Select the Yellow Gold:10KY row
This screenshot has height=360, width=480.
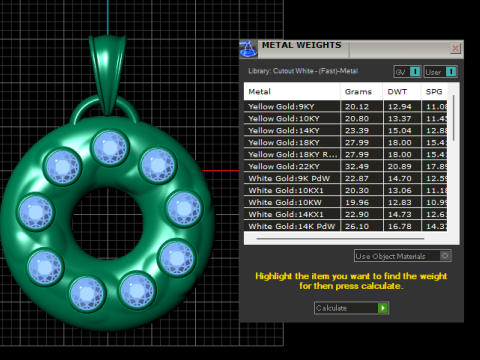pyautogui.click(x=345, y=119)
